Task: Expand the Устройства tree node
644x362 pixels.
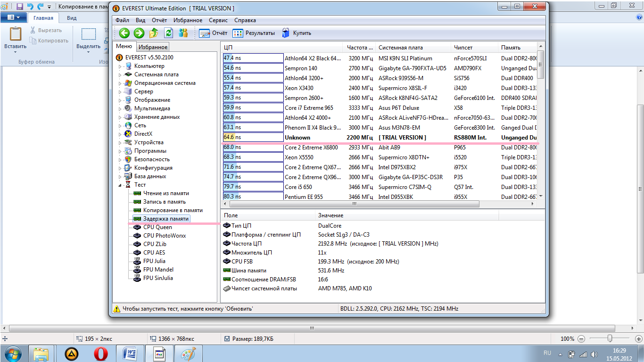Action: click(x=119, y=143)
